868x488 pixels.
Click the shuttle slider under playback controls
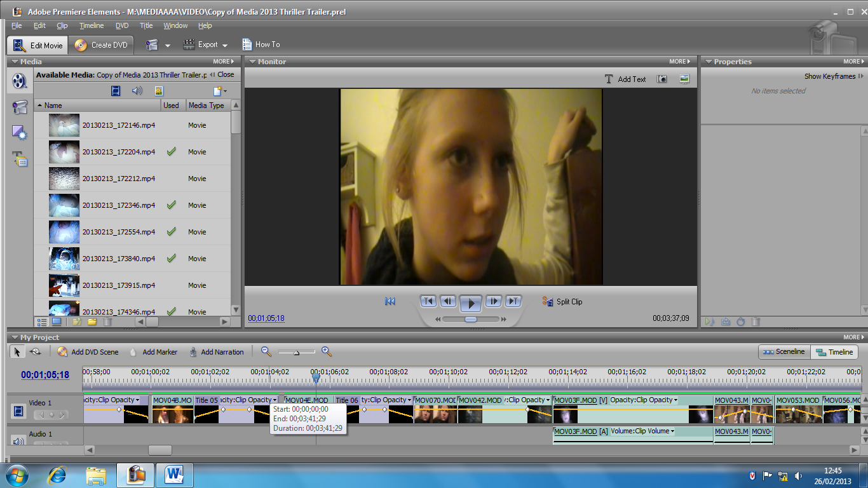click(x=471, y=319)
